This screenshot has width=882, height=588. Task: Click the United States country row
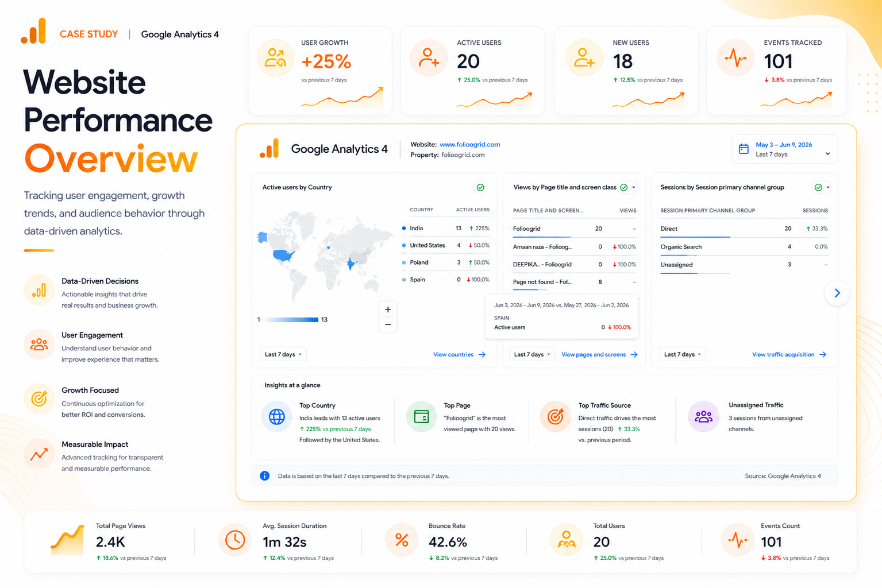446,245
